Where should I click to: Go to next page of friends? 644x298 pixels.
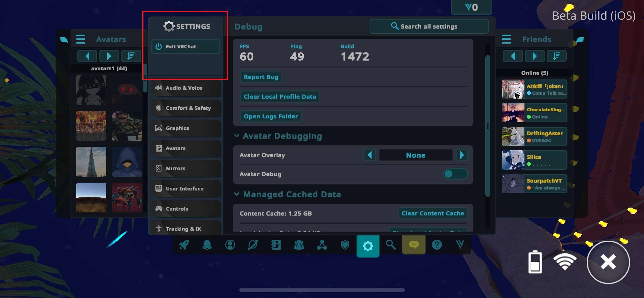pos(535,56)
